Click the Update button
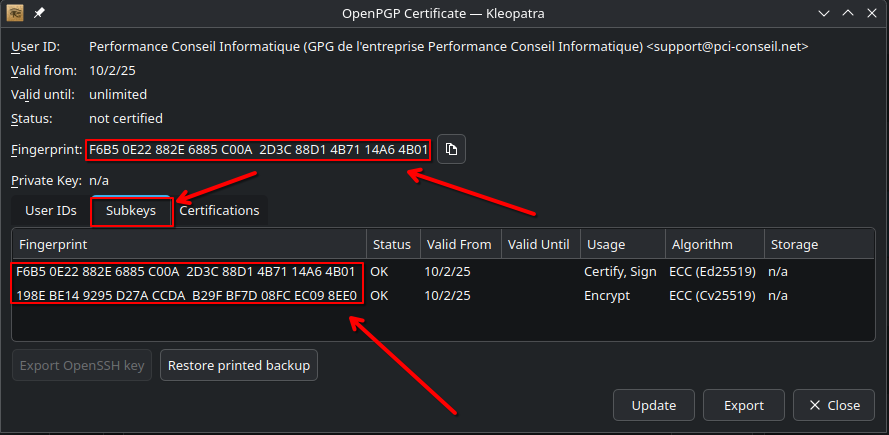The width and height of the screenshot is (889, 435). [653, 405]
